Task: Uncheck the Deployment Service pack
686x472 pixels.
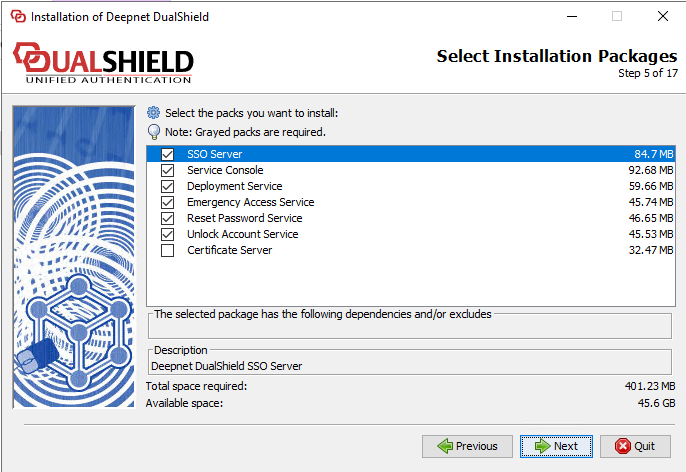Action: [x=167, y=186]
